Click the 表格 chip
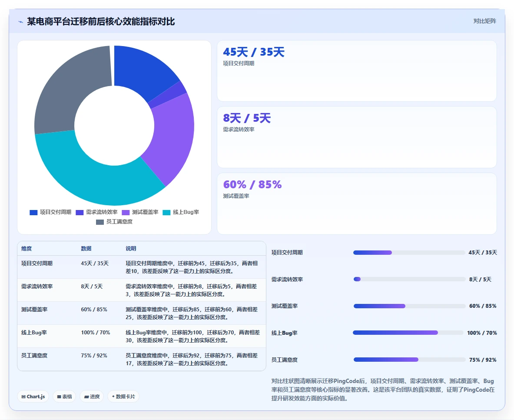 (x=64, y=397)
